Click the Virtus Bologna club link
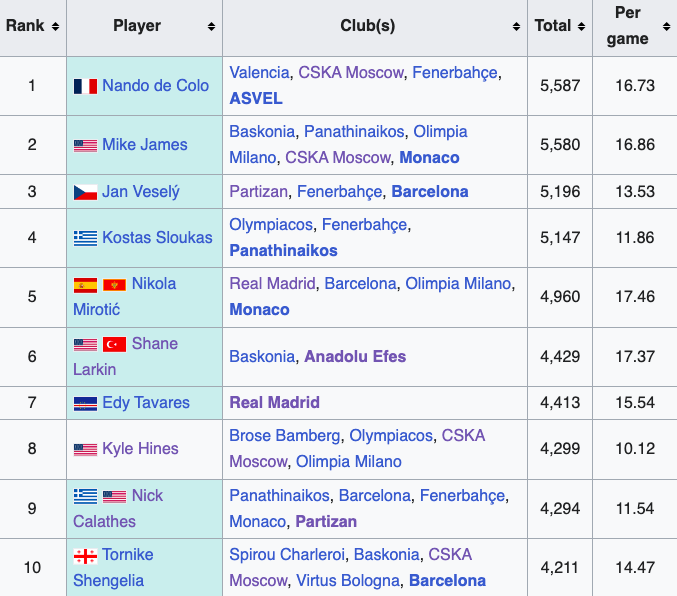Screen dimensions: 677x596 [345, 580]
